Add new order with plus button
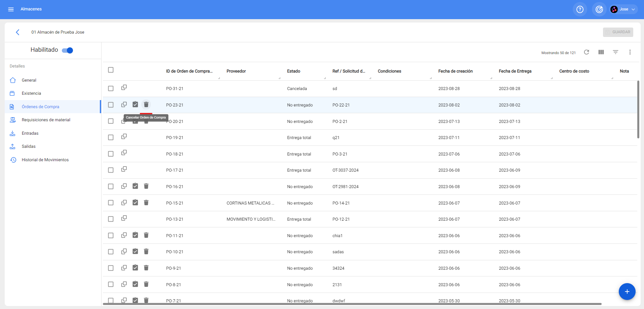Viewport: 644px width, 309px height. pos(627,292)
